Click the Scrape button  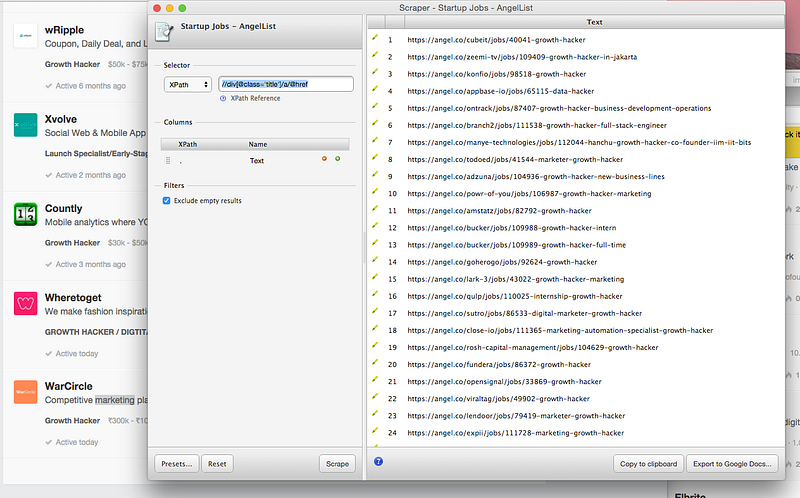pyautogui.click(x=337, y=464)
